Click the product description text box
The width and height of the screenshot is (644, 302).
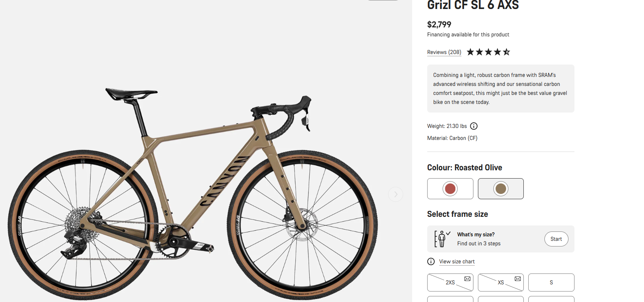(x=501, y=89)
